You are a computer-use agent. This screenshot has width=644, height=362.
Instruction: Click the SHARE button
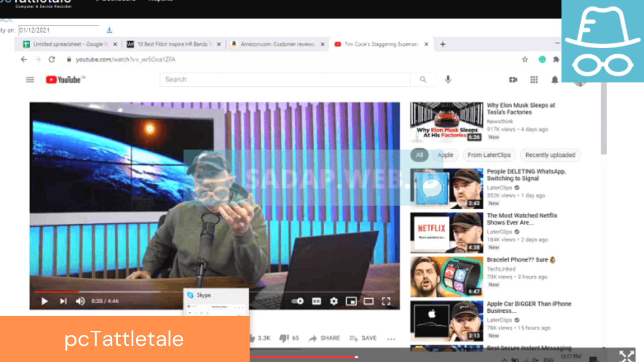point(325,338)
